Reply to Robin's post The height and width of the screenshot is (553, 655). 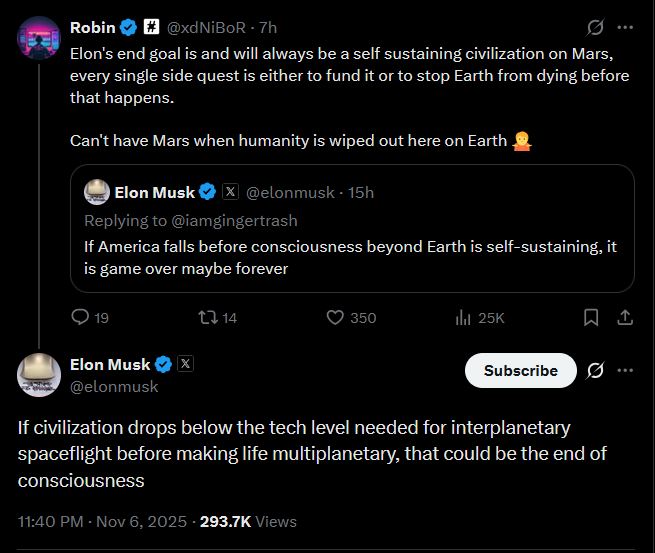pyautogui.click(x=82, y=318)
